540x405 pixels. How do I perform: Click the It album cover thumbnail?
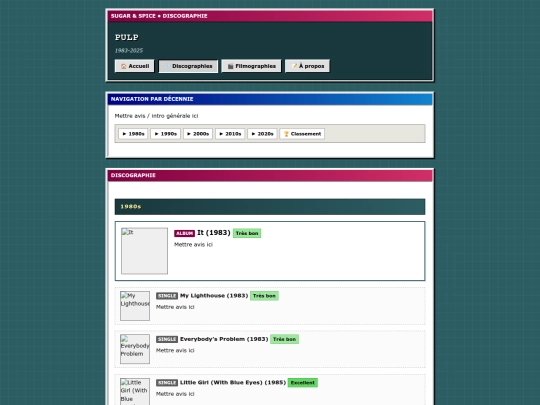coord(144,251)
